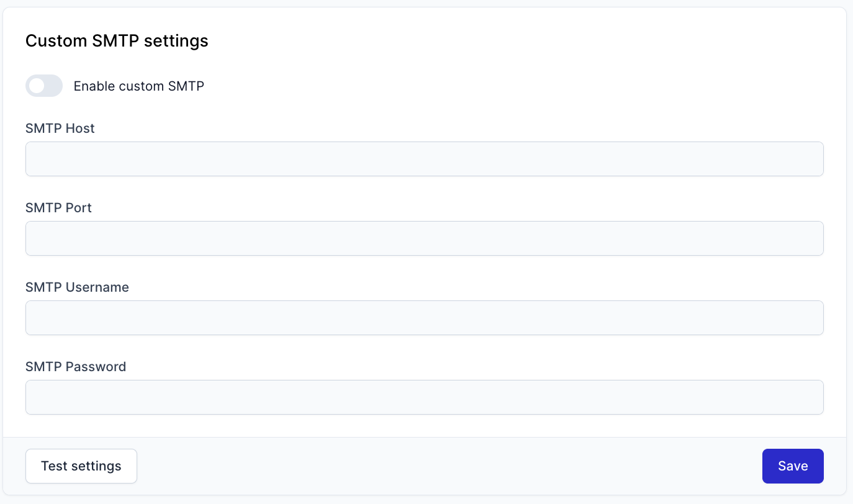853x504 pixels.
Task: Run a test using Test settings
Action: (x=81, y=466)
